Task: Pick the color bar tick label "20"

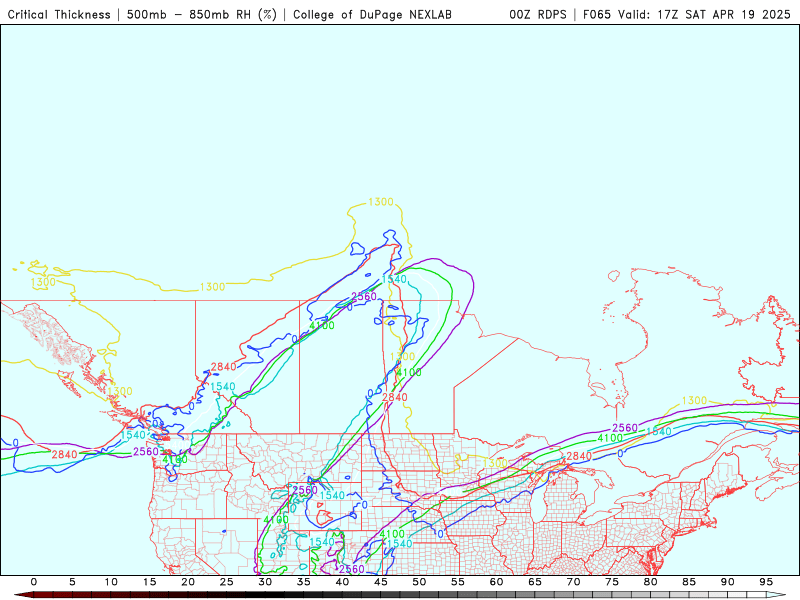Action: click(x=188, y=582)
